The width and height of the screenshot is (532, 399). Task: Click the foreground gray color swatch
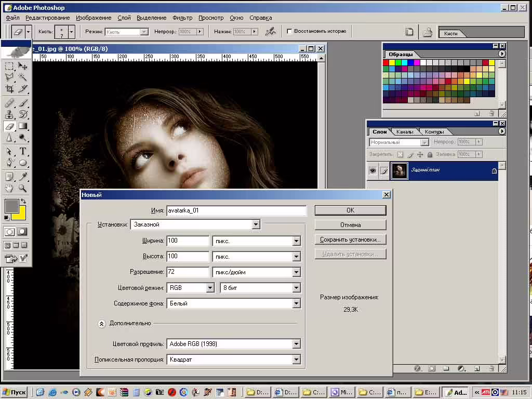11,206
